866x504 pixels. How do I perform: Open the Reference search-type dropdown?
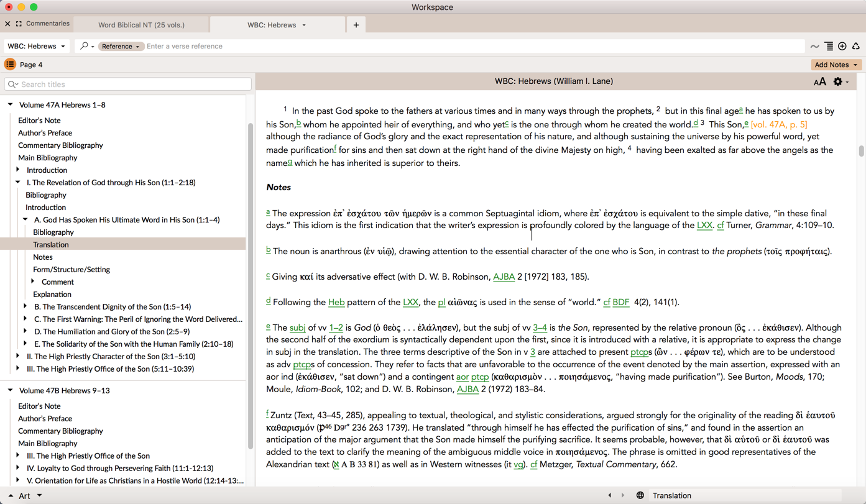(x=121, y=46)
